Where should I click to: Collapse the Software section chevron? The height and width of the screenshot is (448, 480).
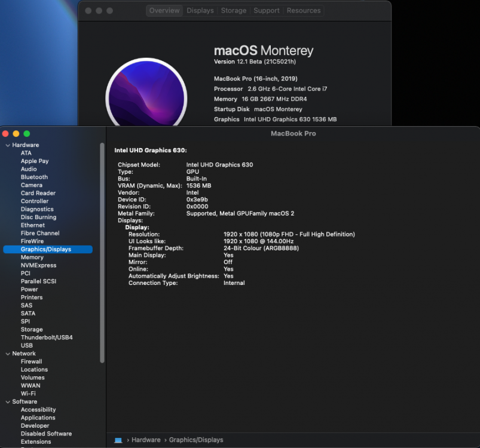8,402
